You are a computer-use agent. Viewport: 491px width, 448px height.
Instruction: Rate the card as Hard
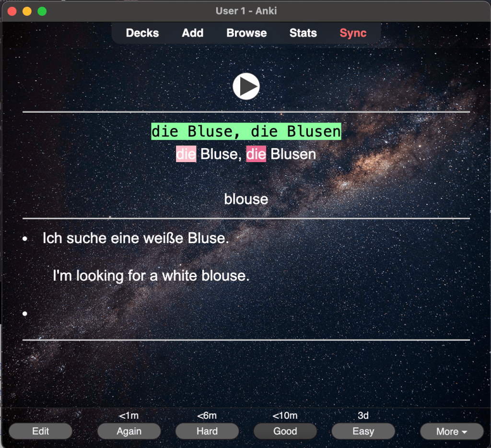coord(207,431)
